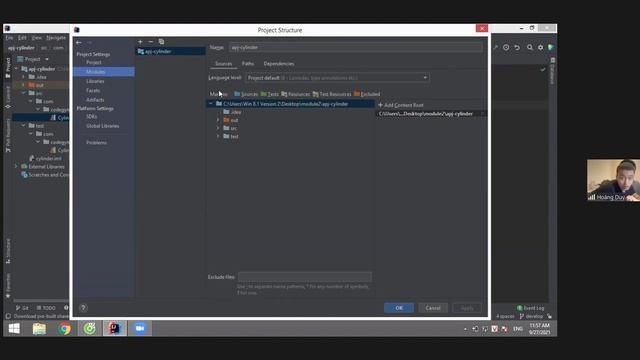Click Cancel button
This screenshot has height=360, width=640.
click(433, 308)
